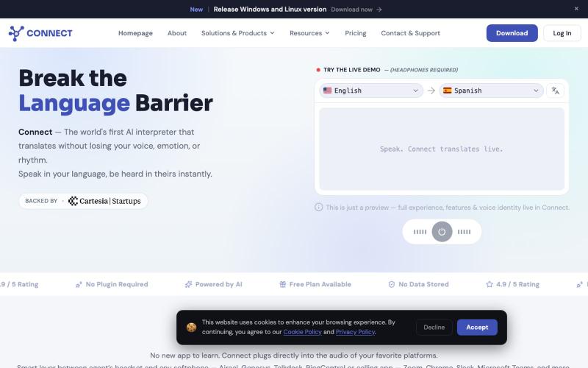This screenshot has width=588, height=368.
Task: Open the About page
Action: (x=177, y=33)
